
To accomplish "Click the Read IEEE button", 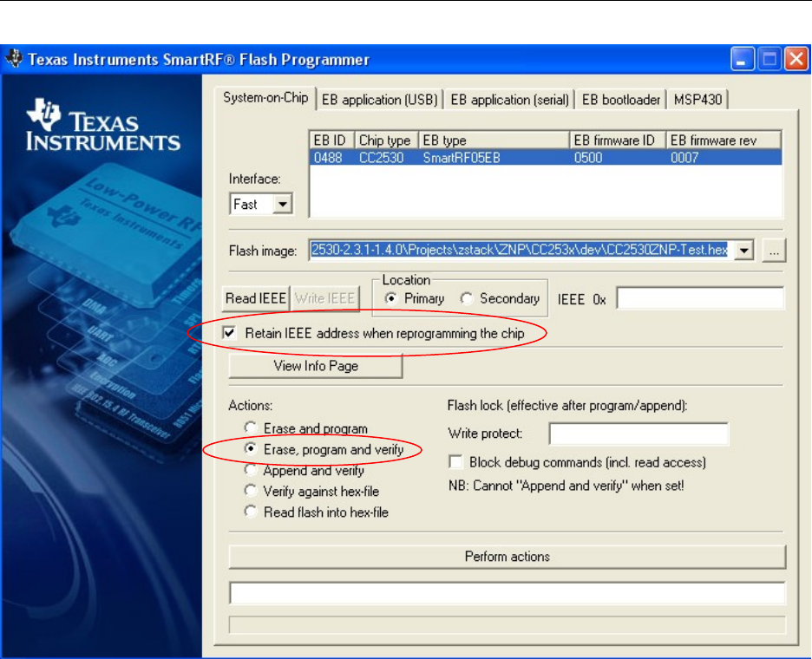I will tap(255, 298).
